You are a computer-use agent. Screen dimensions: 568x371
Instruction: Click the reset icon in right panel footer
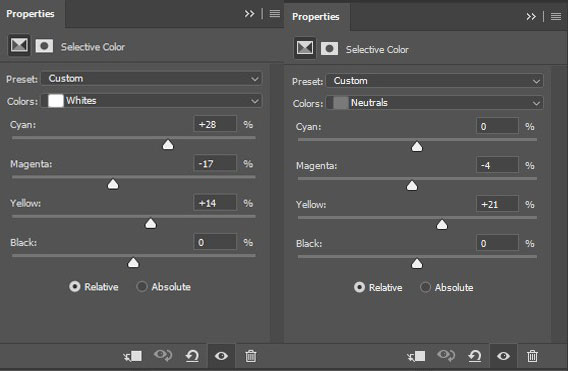point(475,356)
